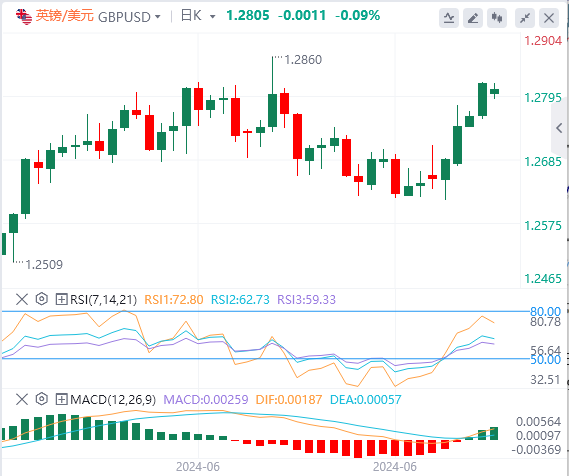Image resolution: width=569 pixels, height=476 pixels.
Task: Click the DEA:0.00057 value
Action: tap(366, 399)
